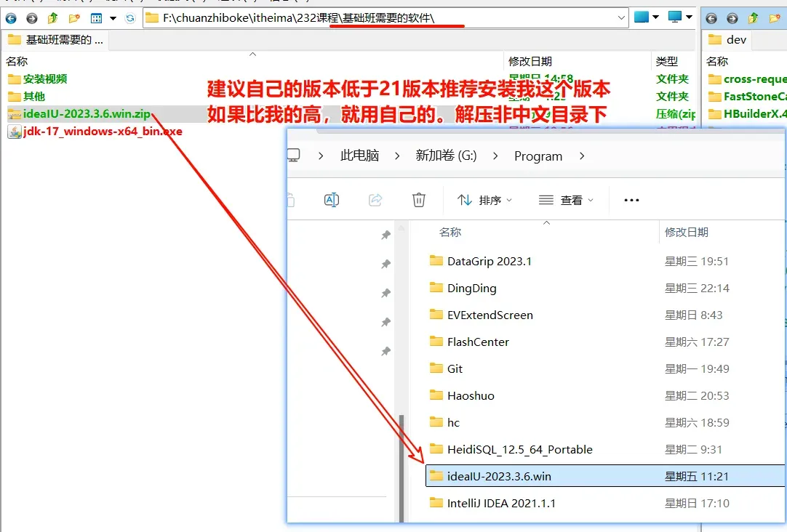
Task: Select the jdk-17_windows-x64_bin.exe file
Action: [95, 132]
